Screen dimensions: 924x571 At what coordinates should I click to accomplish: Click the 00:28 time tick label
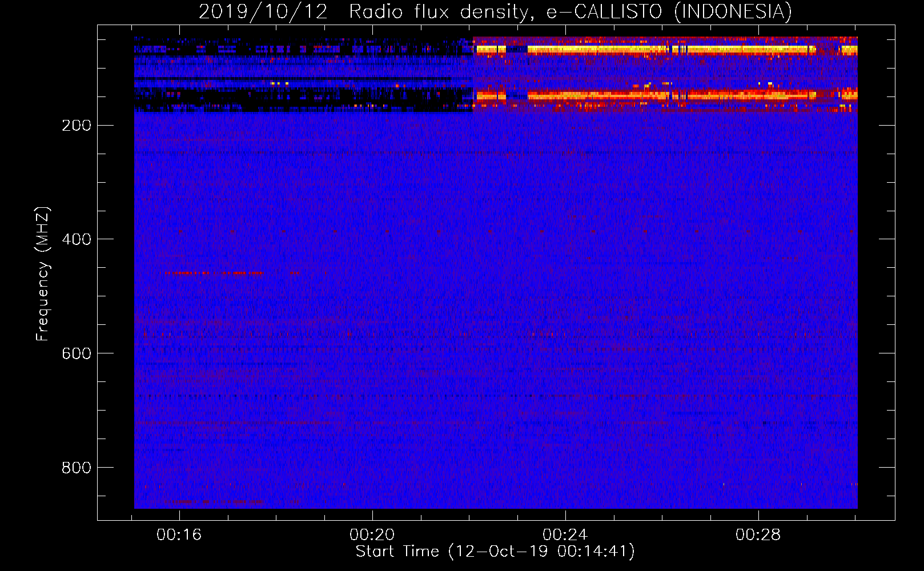758,535
